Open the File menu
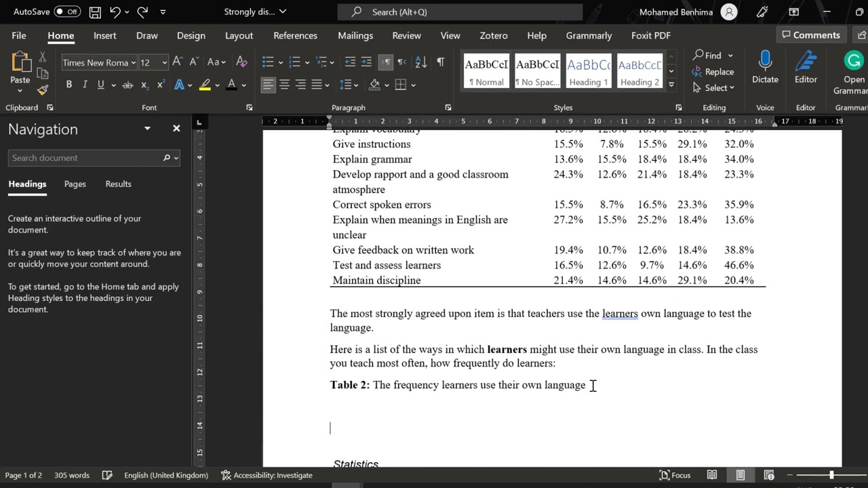The height and width of the screenshot is (488, 868). pyautogui.click(x=18, y=35)
